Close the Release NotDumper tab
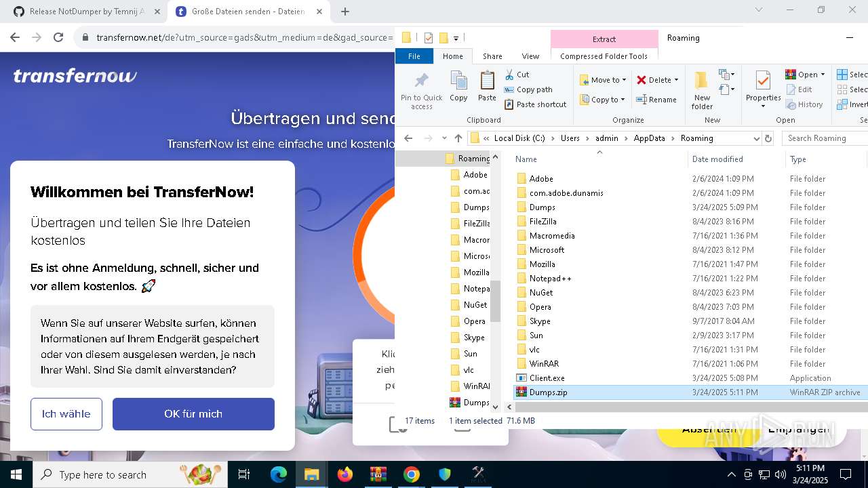This screenshot has height=488, width=868. 157,12
